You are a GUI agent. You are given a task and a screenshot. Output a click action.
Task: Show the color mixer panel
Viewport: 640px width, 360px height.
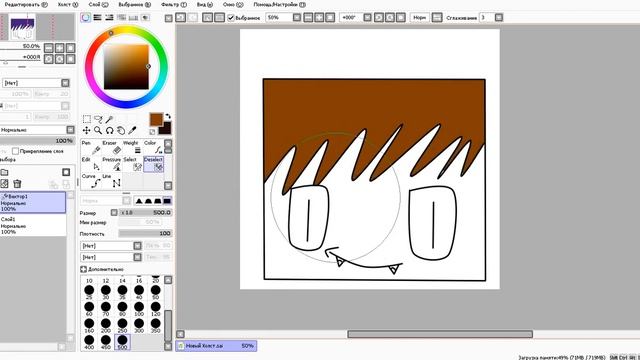pos(121,18)
